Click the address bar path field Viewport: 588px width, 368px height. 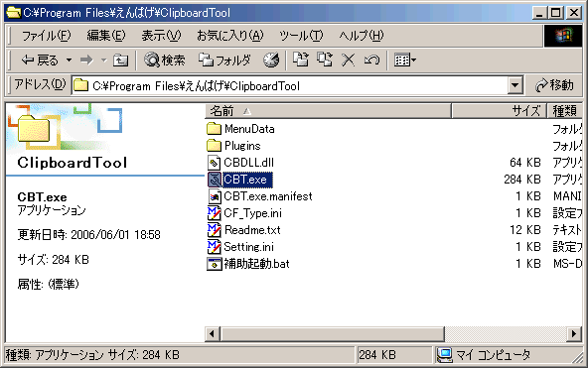tap(289, 86)
